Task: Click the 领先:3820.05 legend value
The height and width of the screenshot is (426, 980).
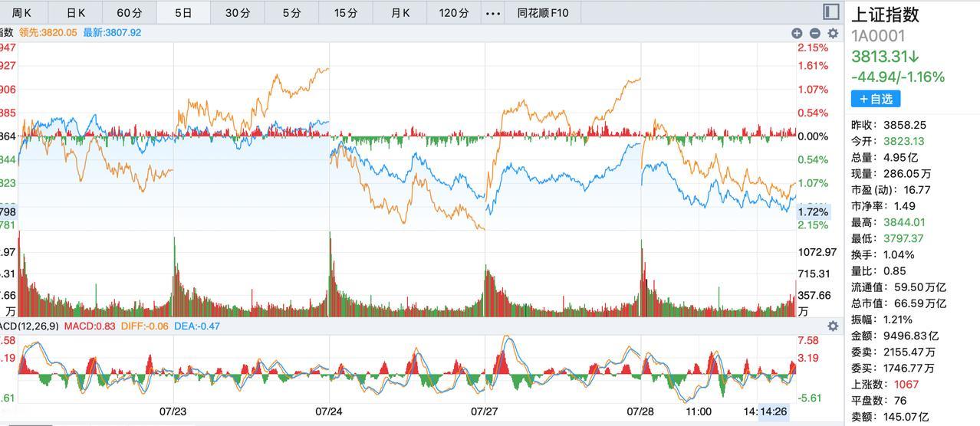Action: pos(48,32)
